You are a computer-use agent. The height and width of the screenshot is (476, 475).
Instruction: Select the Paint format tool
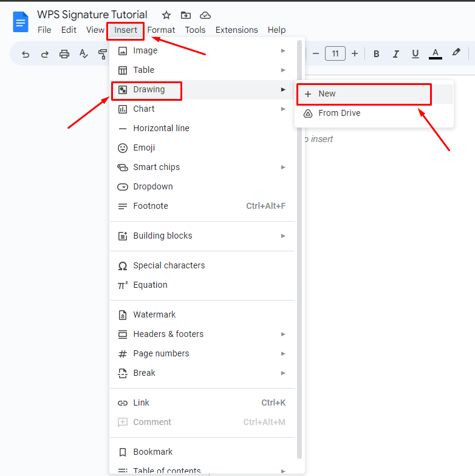point(103,54)
